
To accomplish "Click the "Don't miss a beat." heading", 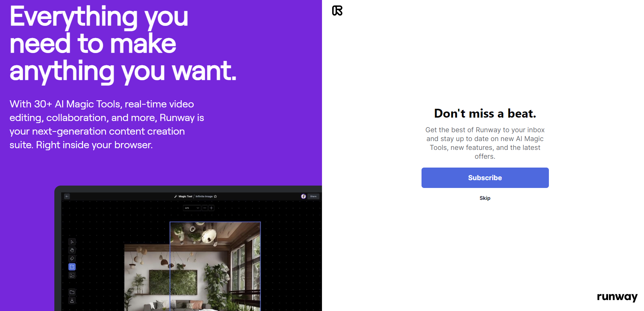I will pyautogui.click(x=485, y=114).
